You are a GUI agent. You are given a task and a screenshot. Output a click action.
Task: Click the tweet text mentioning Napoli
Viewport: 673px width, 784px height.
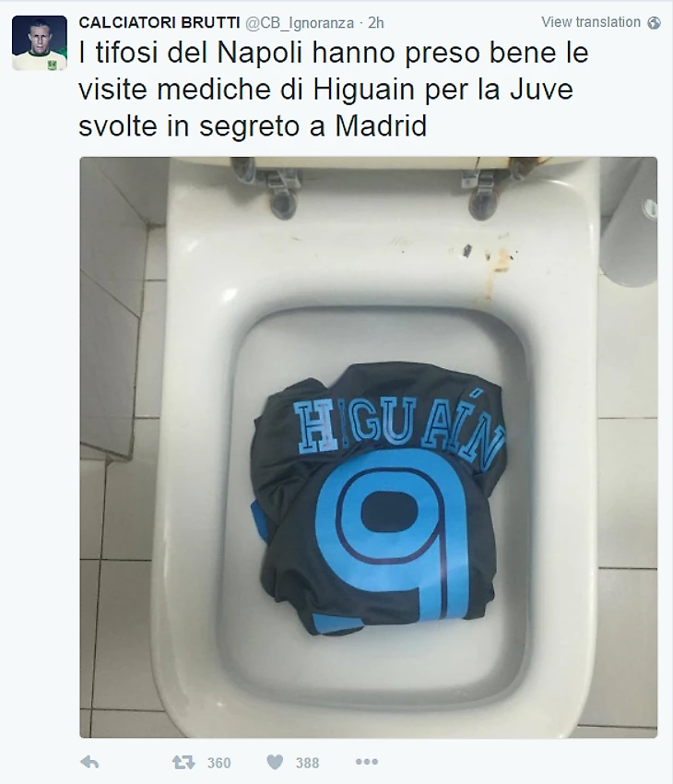[x=333, y=89]
